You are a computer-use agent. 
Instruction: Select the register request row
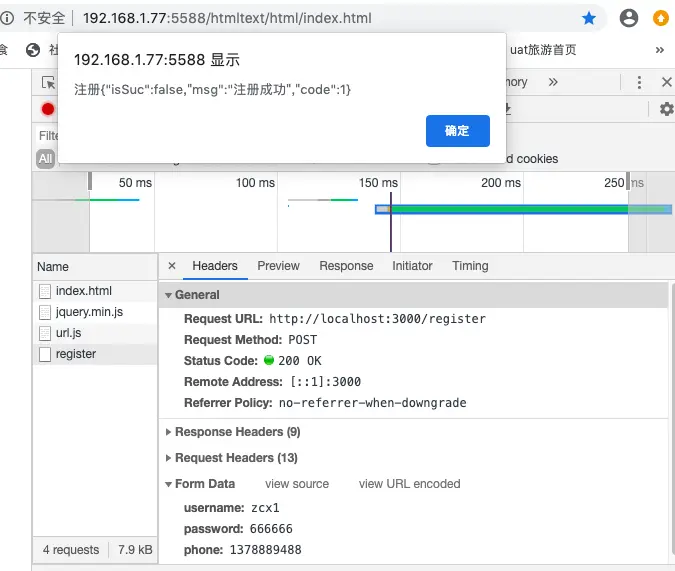95,354
